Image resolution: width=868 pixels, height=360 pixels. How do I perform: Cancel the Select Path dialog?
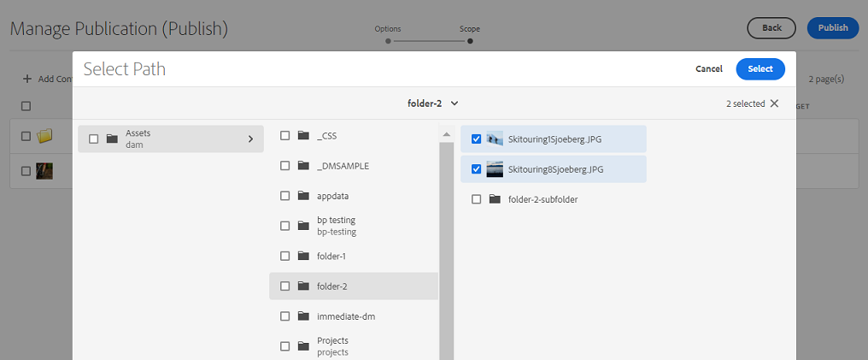[x=709, y=69]
